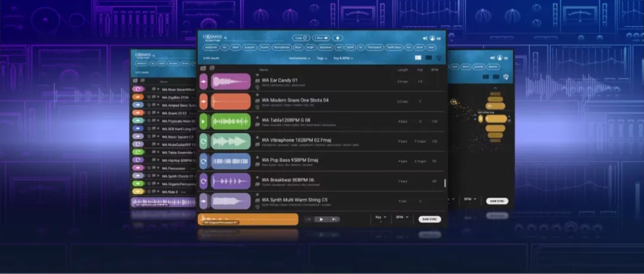Toggle the acoustic tag chip
This screenshot has width=644, height=274.
[x=249, y=47]
